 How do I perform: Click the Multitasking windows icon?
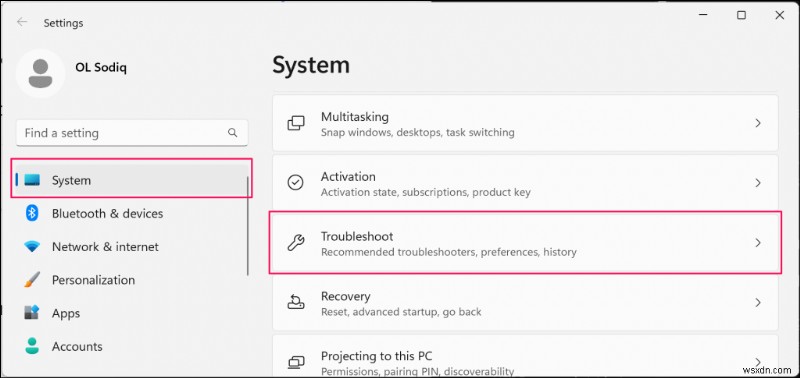coord(296,123)
